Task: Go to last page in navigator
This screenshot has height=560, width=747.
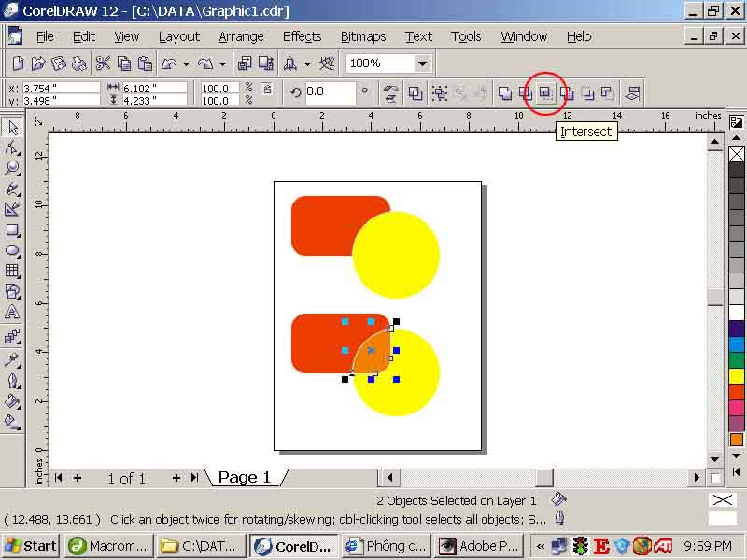Action: [194, 478]
